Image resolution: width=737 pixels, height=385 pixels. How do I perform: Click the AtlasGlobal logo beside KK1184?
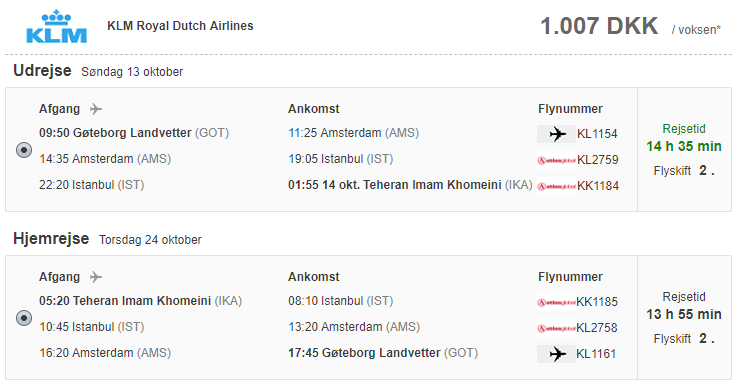(x=557, y=186)
